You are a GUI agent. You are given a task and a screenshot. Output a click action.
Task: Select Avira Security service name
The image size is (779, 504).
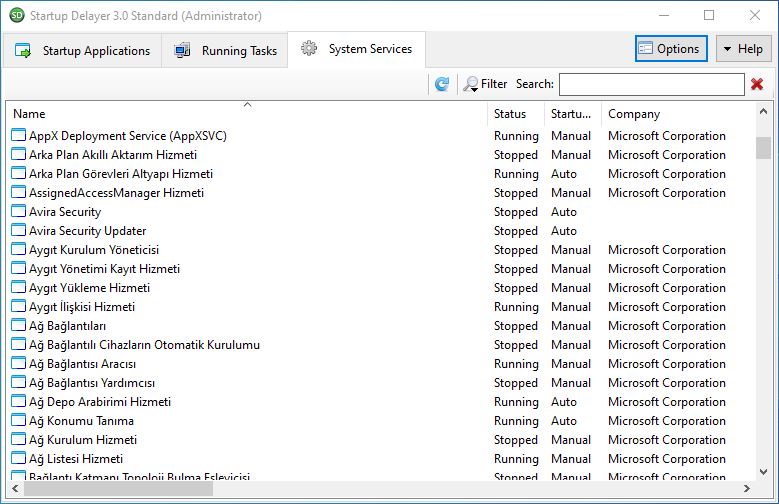point(65,212)
